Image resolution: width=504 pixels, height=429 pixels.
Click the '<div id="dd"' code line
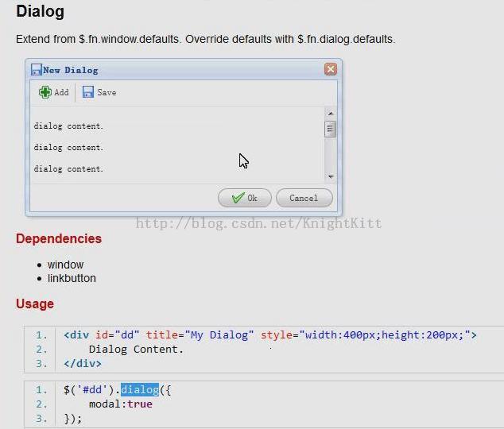[x=270, y=335]
